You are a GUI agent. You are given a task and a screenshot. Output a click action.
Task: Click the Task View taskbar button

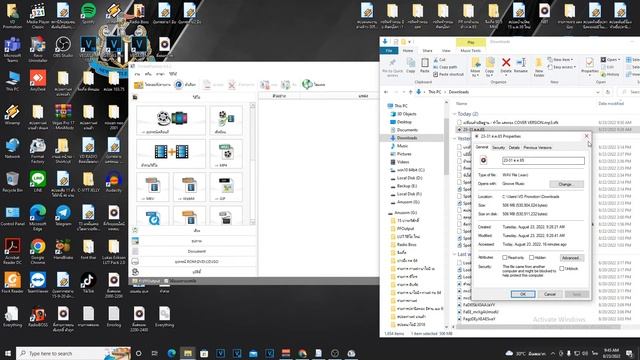point(154,353)
